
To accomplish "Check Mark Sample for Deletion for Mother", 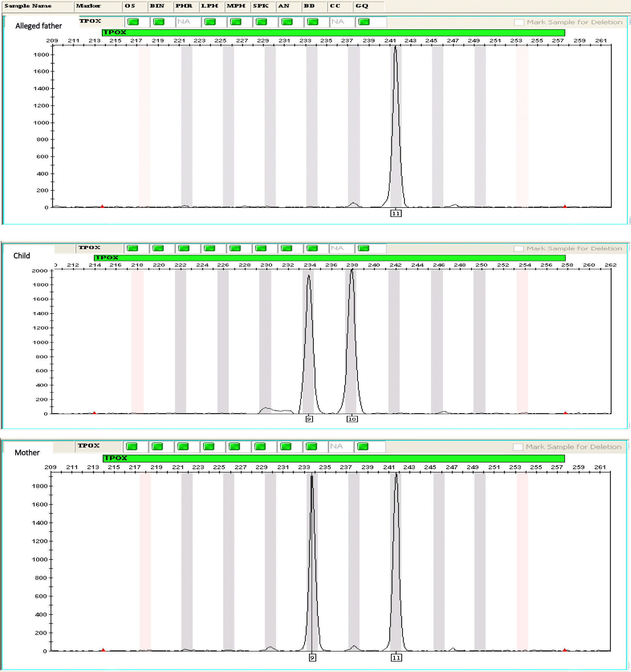I will click(518, 447).
